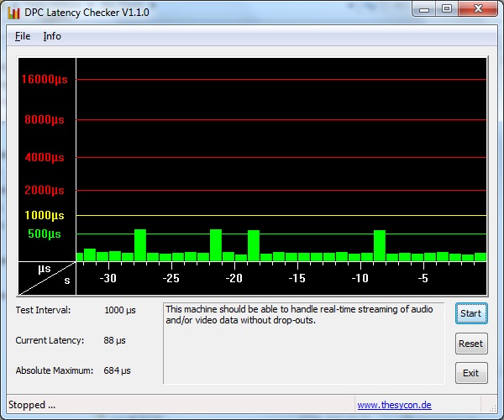Click the -30 time axis label

tap(108, 278)
